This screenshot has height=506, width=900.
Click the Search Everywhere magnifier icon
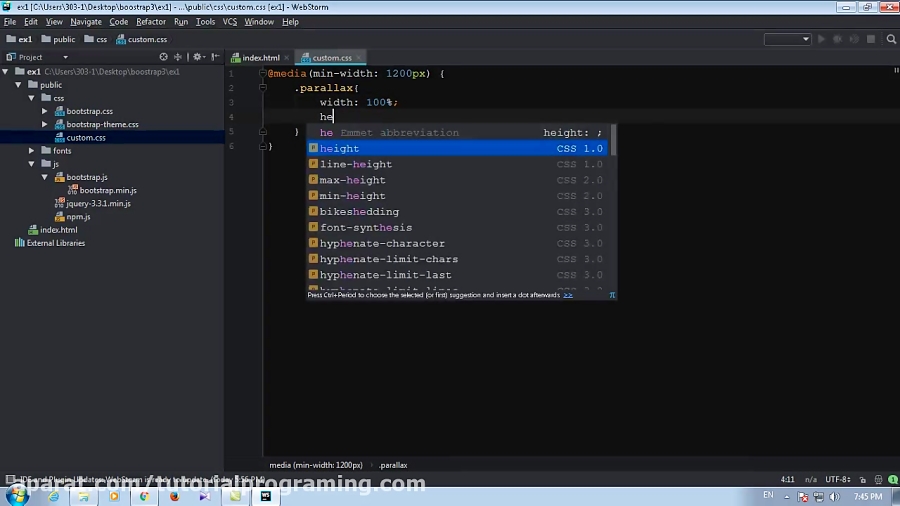(891, 39)
